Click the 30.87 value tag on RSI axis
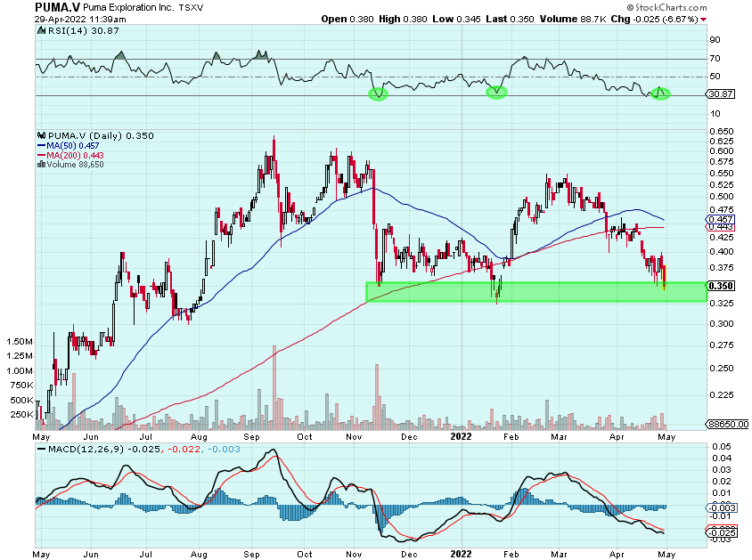 [x=722, y=93]
